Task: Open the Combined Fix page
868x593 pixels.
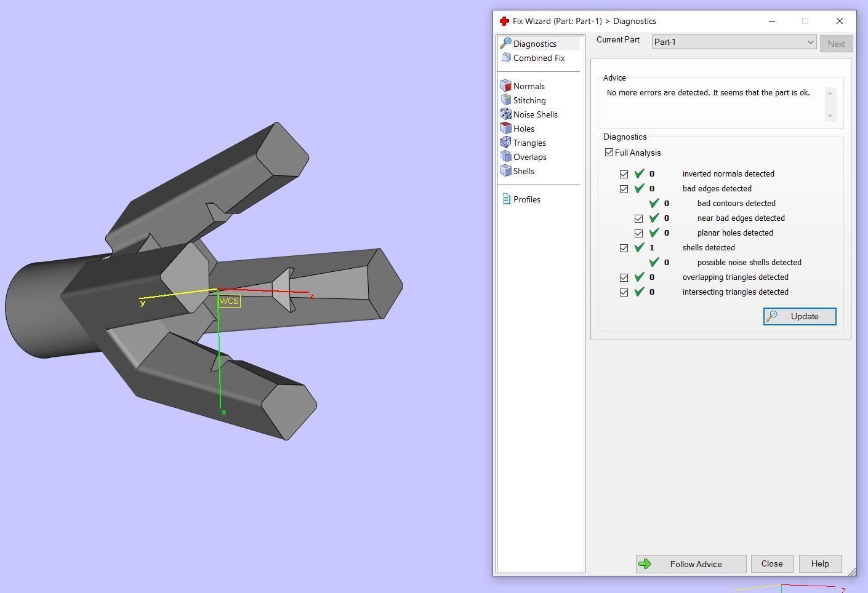Action: pyautogui.click(x=539, y=58)
